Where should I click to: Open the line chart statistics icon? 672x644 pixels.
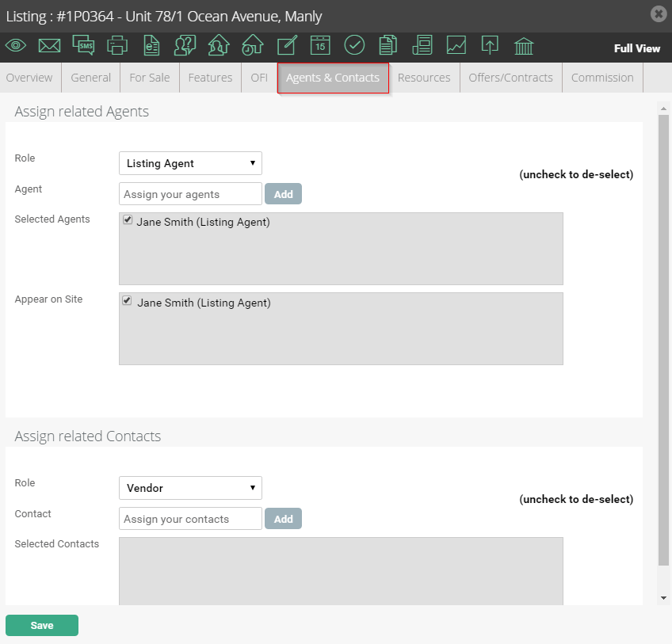(456, 45)
